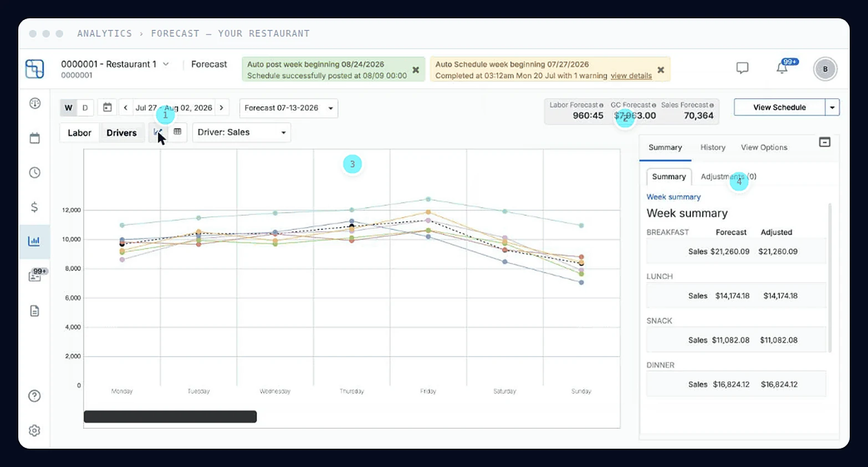Viewport: 868px width, 467px height.
Task: Collapse the summary side panel icon
Action: pos(825,143)
